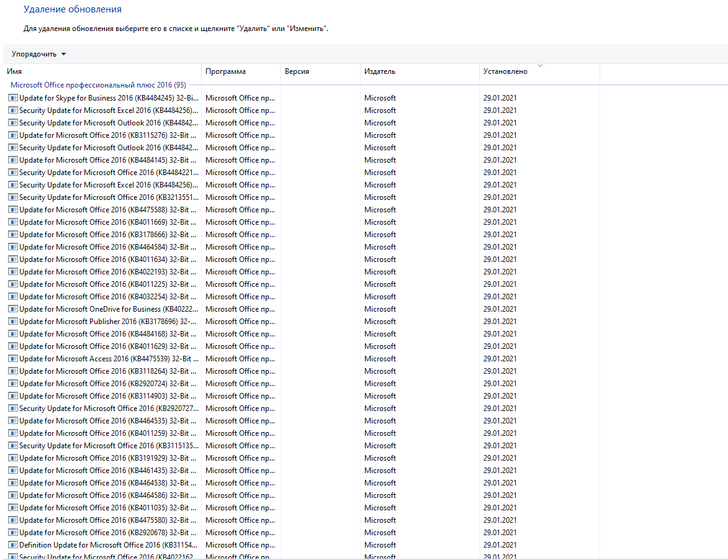Image resolution: width=728 pixels, height=560 pixels.
Task: Open the Упорядочить dropdown menu
Action: 38,54
